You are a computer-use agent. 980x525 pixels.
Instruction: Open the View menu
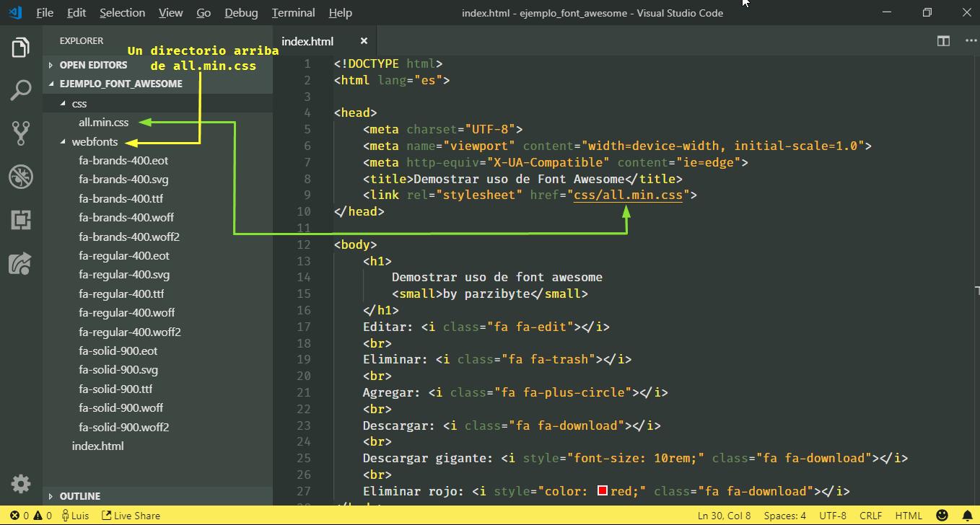click(170, 12)
